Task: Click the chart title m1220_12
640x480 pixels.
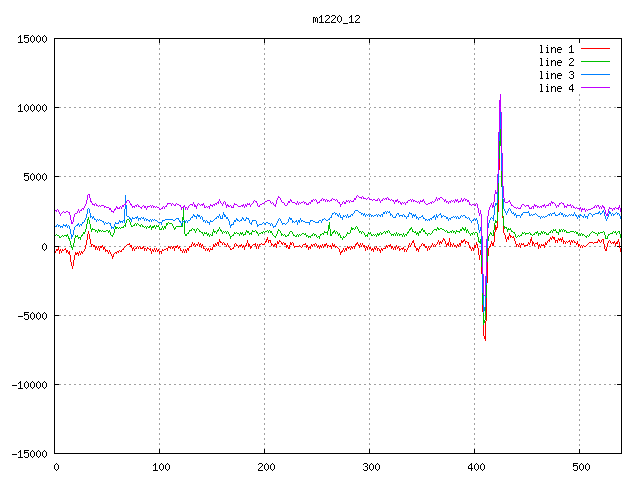Action: 336,19
